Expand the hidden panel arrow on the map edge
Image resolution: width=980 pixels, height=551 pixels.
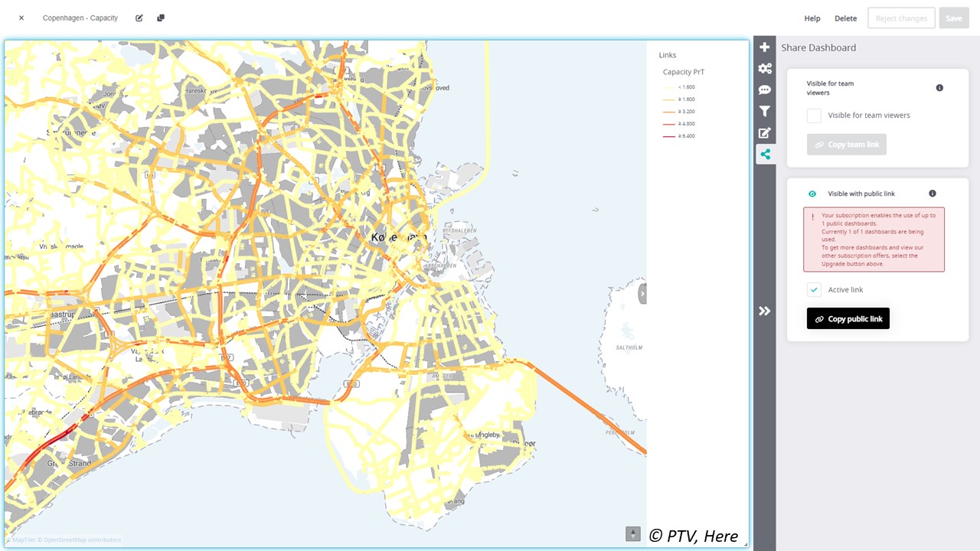pos(642,292)
